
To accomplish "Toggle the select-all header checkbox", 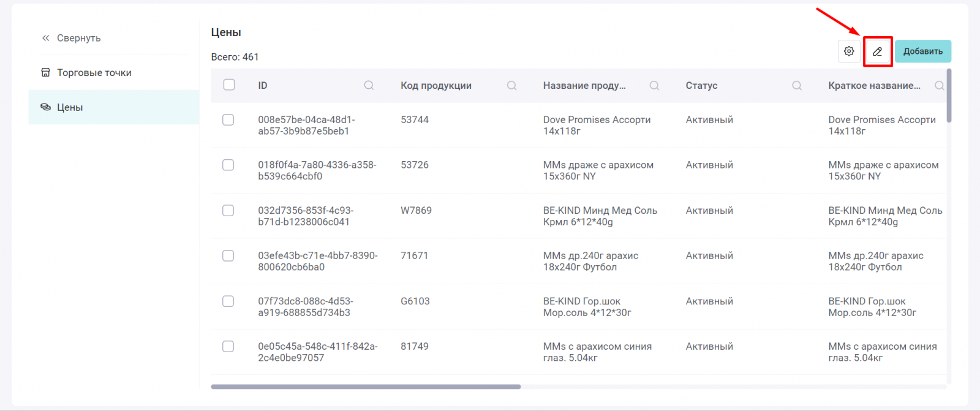I will click(229, 85).
